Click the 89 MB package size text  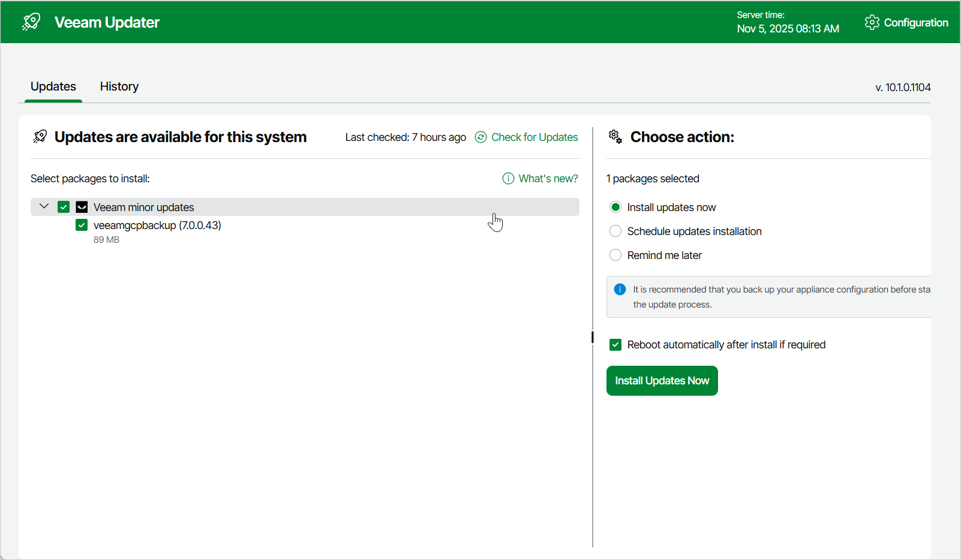[x=106, y=240]
